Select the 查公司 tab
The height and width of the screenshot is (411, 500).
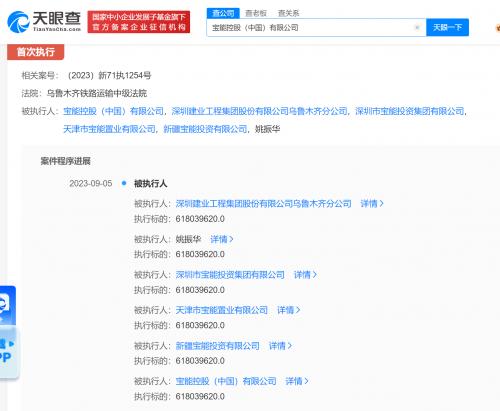point(223,13)
